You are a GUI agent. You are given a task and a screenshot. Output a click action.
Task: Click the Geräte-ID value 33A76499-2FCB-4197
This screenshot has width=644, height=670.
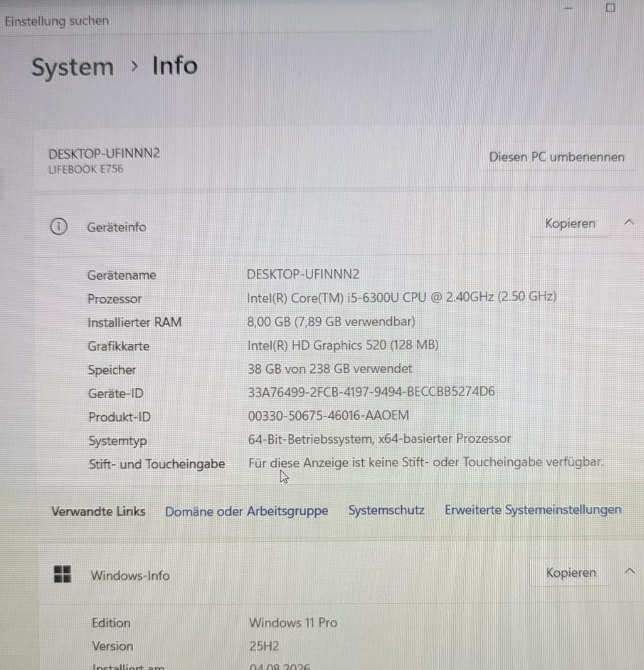point(371,391)
